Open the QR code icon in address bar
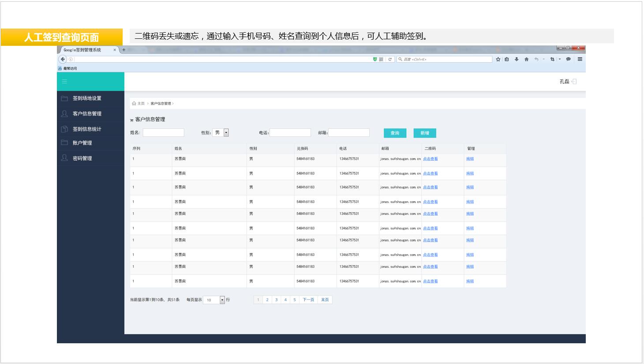The width and height of the screenshot is (644, 364). (x=381, y=59)
